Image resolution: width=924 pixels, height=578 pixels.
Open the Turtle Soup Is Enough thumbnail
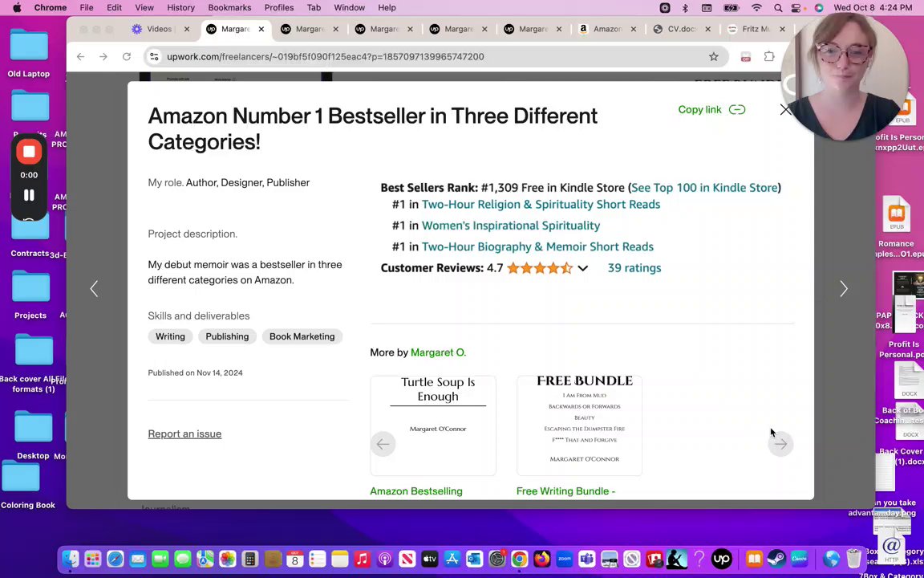coord(433,425)
